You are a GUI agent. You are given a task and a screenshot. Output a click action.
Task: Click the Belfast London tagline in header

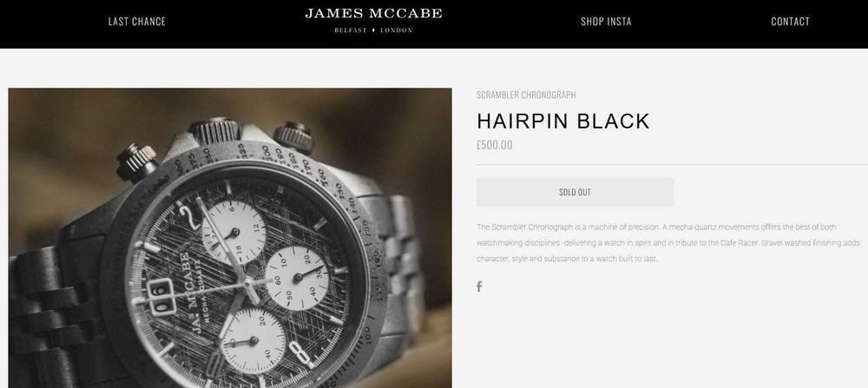[x=373, y=30]
